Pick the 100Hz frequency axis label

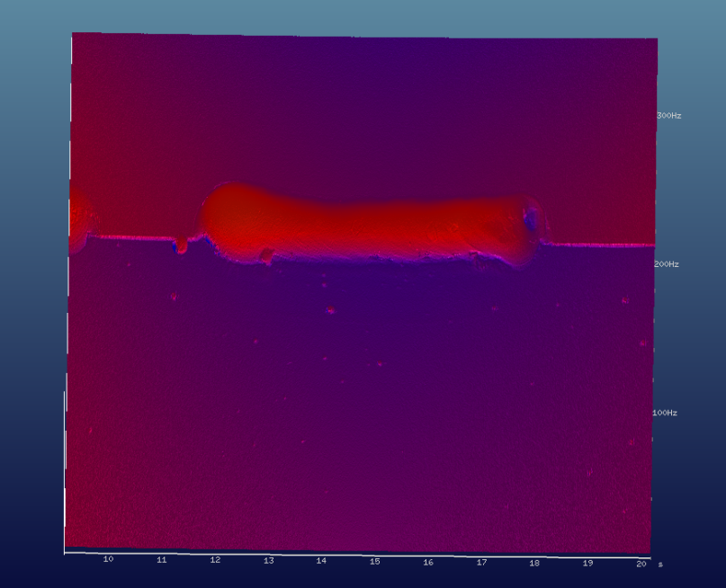tap(664, 413)
